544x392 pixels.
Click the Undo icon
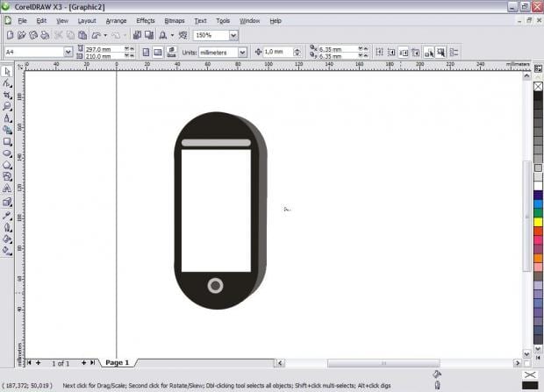[97, 35]
